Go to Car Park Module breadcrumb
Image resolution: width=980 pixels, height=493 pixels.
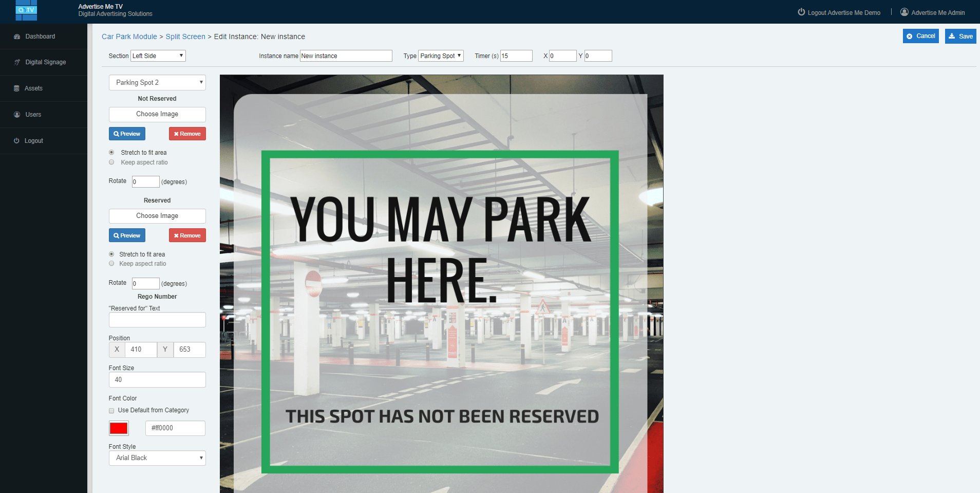[129, 36]
